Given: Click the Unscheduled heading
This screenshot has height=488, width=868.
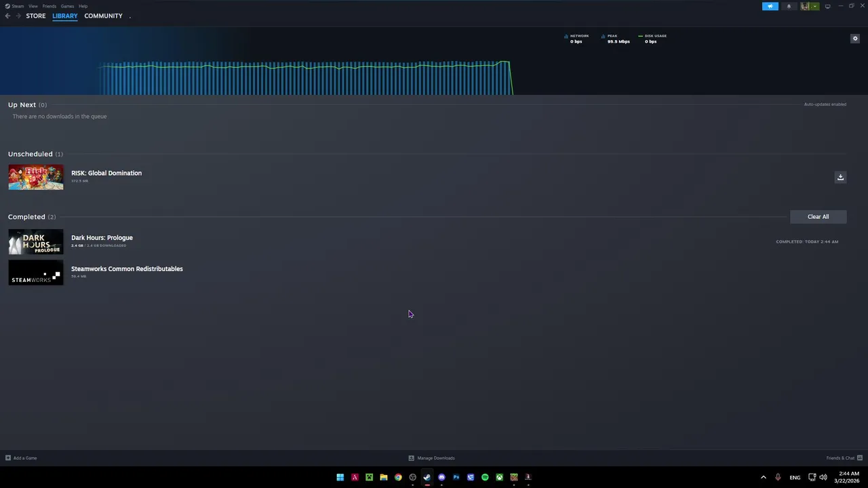Looking at the screenshot, I should [x=31, y=154].
